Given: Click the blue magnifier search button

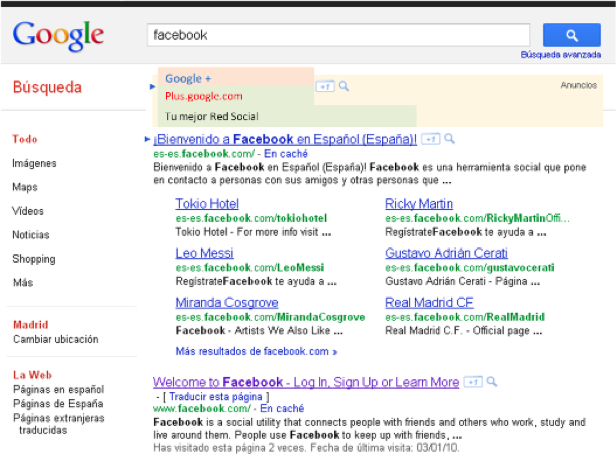Looking at the screenshot, I should point(572,35).
